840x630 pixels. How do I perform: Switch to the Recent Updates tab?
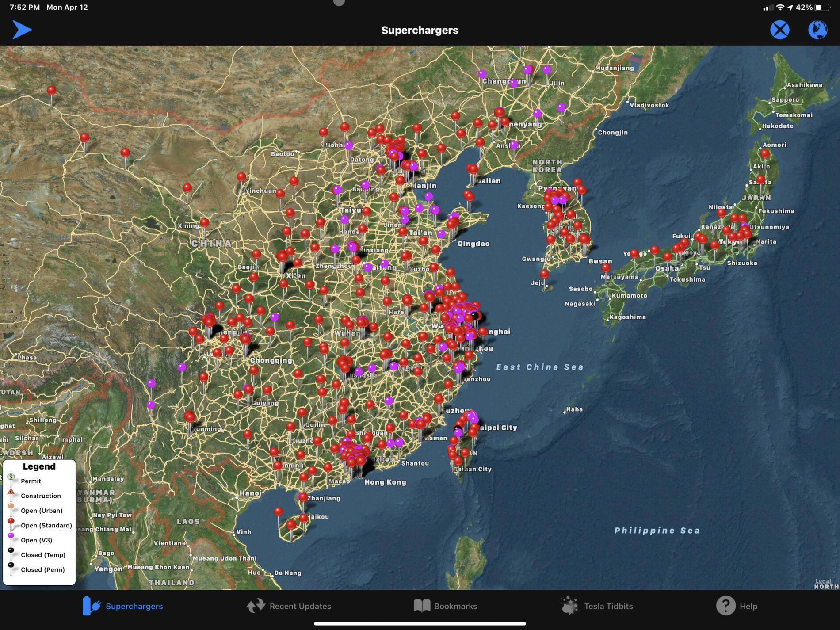click(300, 606)
